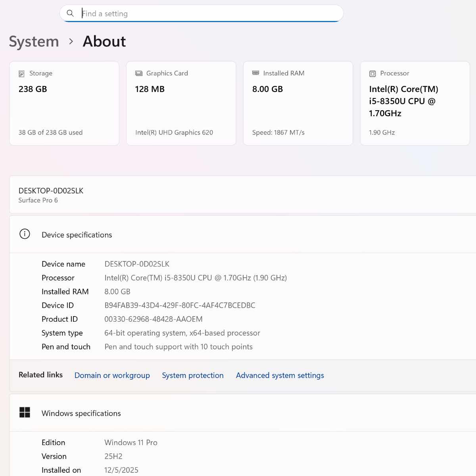Click the Edition value Windows 11 Pro

click(x=131, y=442)
